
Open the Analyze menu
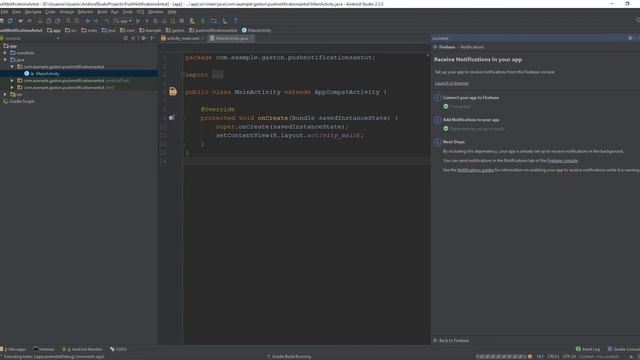coord(67,12)
